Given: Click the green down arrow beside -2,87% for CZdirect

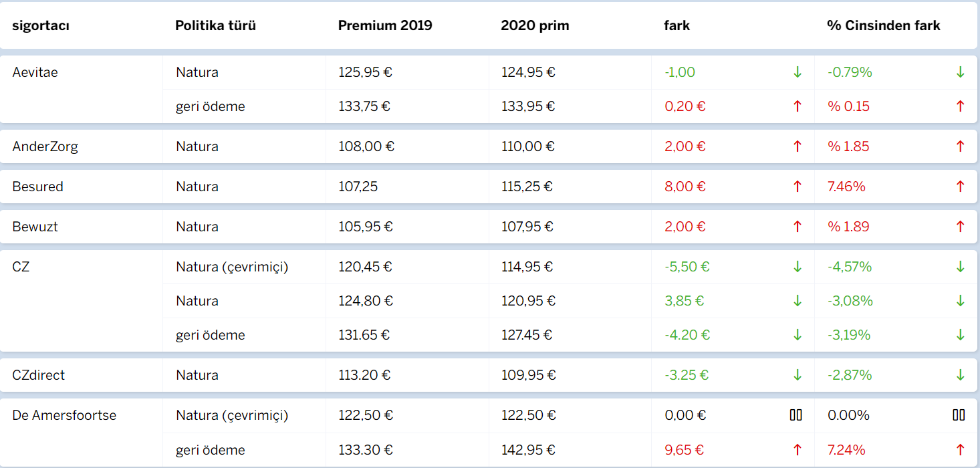Looking at the screenshot, I should click(x=960, y=375).
